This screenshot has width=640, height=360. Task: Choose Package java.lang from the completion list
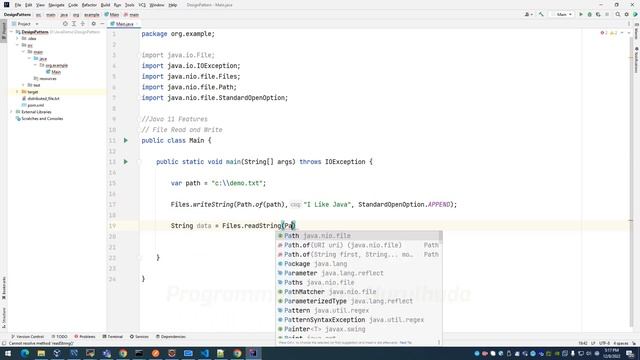[x=359, y=264]
